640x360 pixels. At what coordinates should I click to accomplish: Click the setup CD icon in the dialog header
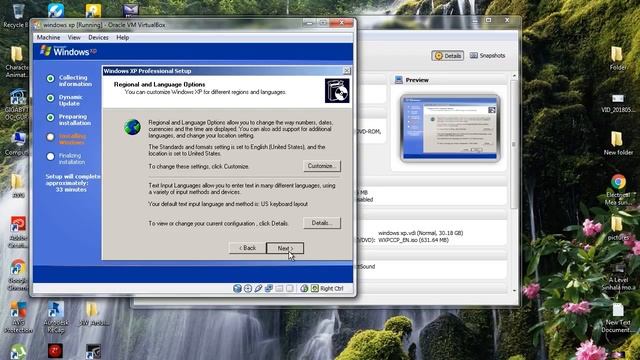pos(337,91)
